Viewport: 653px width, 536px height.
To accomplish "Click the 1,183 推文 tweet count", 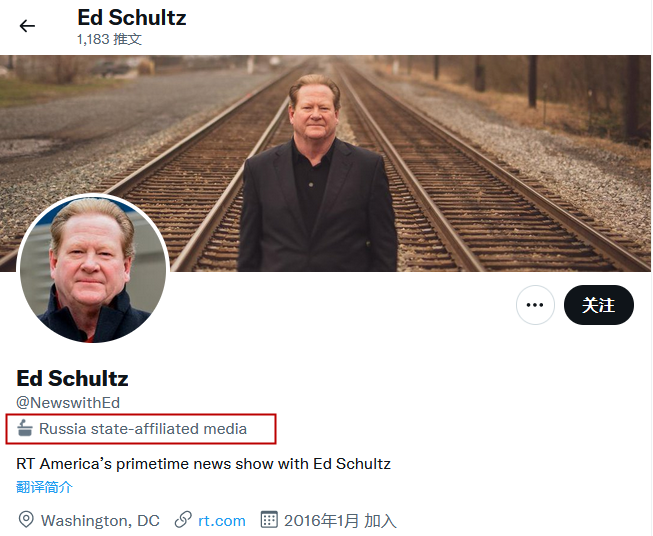I will coord(109,39).
